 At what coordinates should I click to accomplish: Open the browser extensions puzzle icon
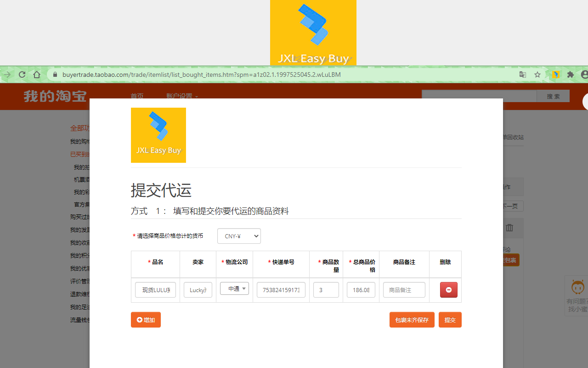point(571,75)
